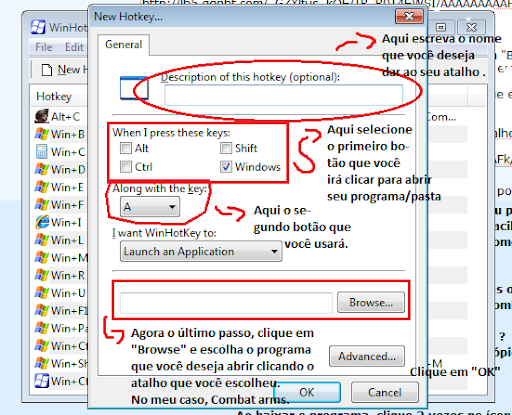Close the New Hotkey dialog
Screen dimensions: 512x415
(x=409, y=16)
